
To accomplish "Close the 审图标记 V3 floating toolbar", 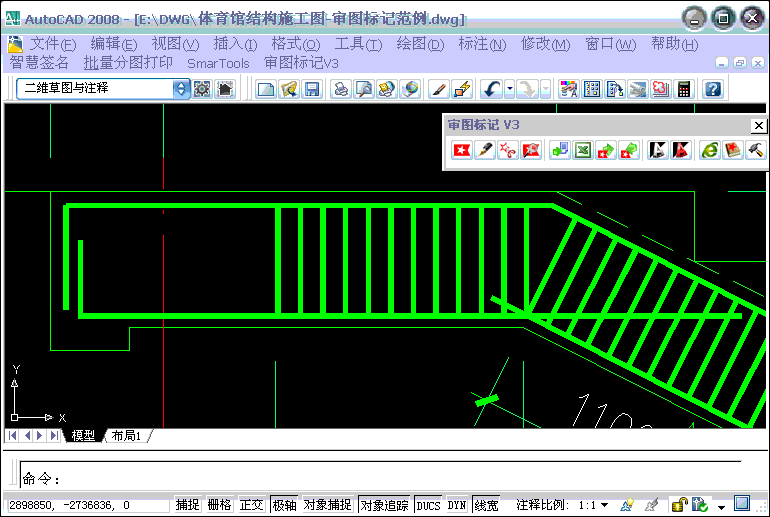I will (759, 125).
